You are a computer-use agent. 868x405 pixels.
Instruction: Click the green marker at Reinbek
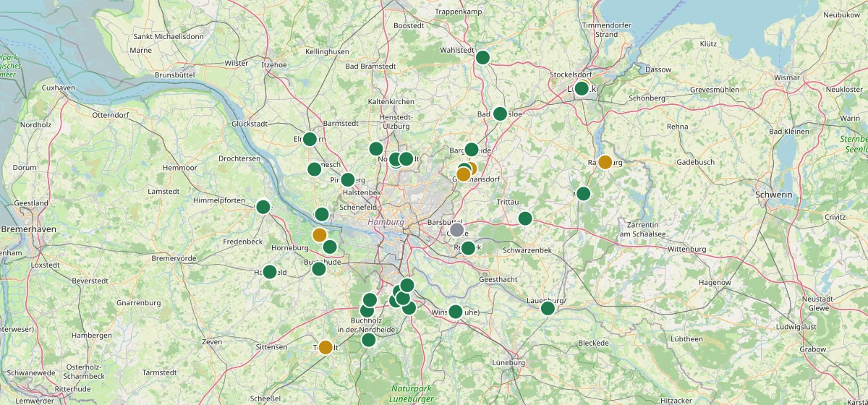pyautogui.click(x=468, y=248)
